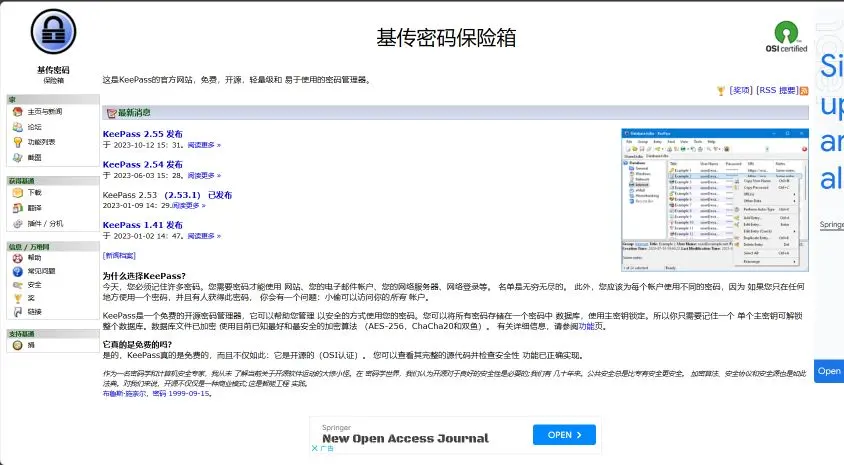Click 阅读更多 for the 2.53 release

[x=189, y=206]
